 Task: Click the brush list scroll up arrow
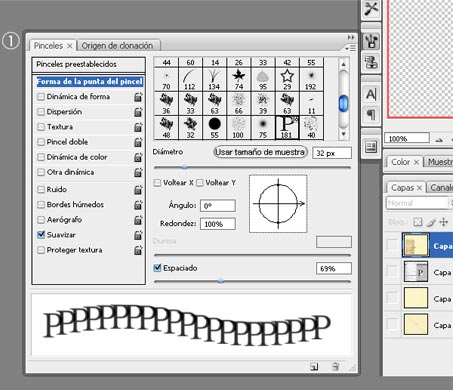(x=343, y=64)
